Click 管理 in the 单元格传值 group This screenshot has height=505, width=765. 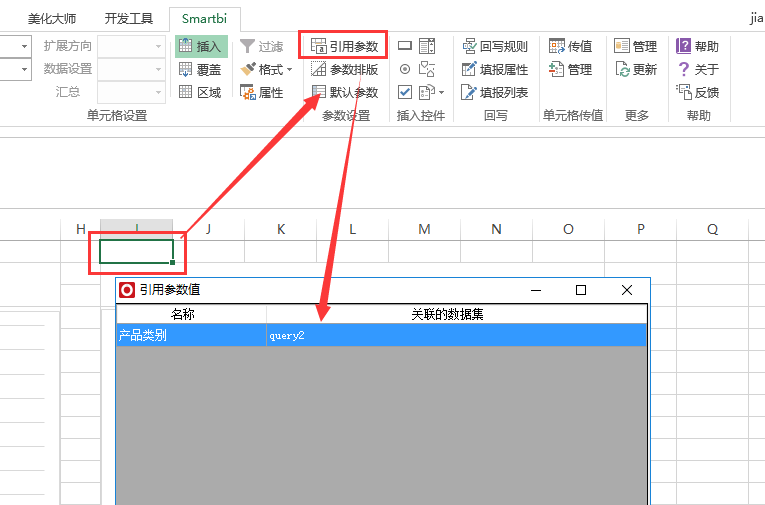(570, 70)
